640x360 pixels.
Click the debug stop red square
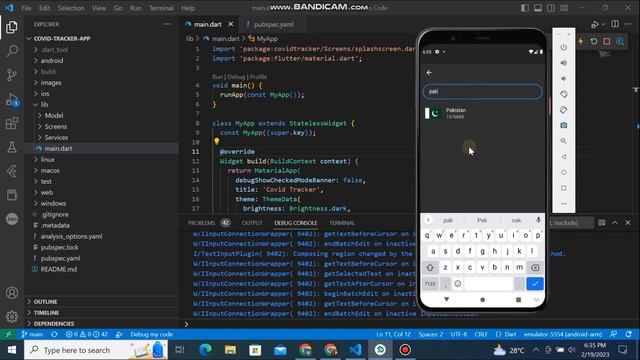[x=607, y=41]
